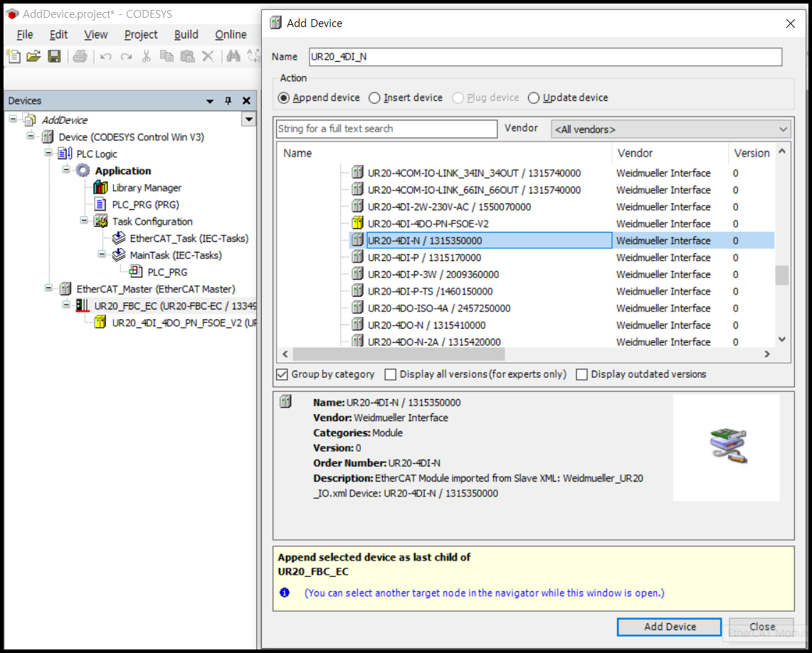The image size is (812, 653).
Task: Click the vertical scrollbar thumb in device list
Action: (782, 275)
